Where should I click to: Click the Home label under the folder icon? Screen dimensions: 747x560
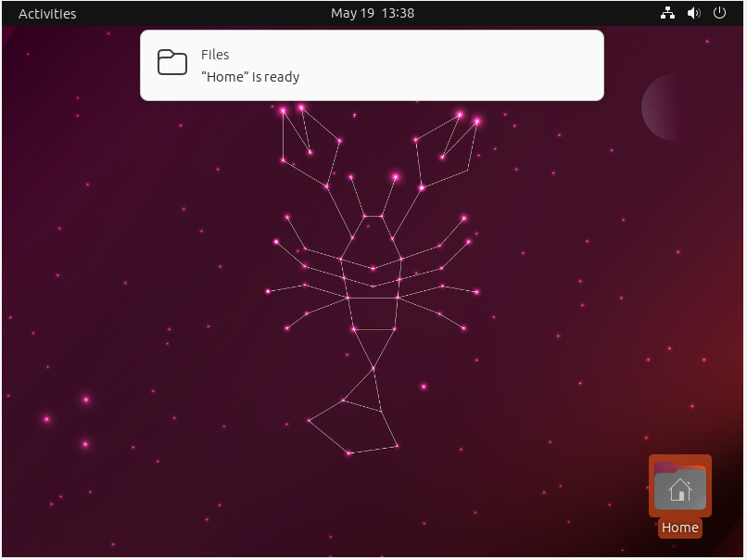(x=679, y=527)
